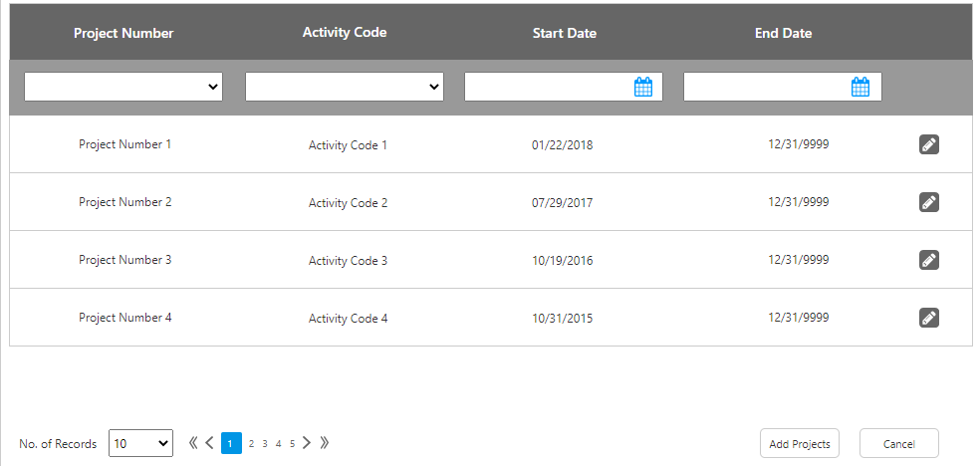
Task: Open edit for Project Number 3 row
Action: point(928,261)
